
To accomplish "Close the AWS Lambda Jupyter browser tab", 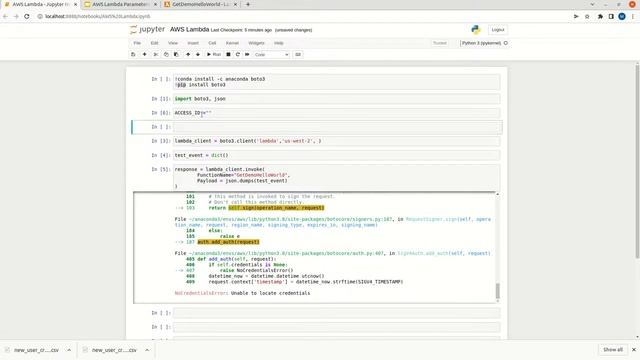I will coord(75,4).
